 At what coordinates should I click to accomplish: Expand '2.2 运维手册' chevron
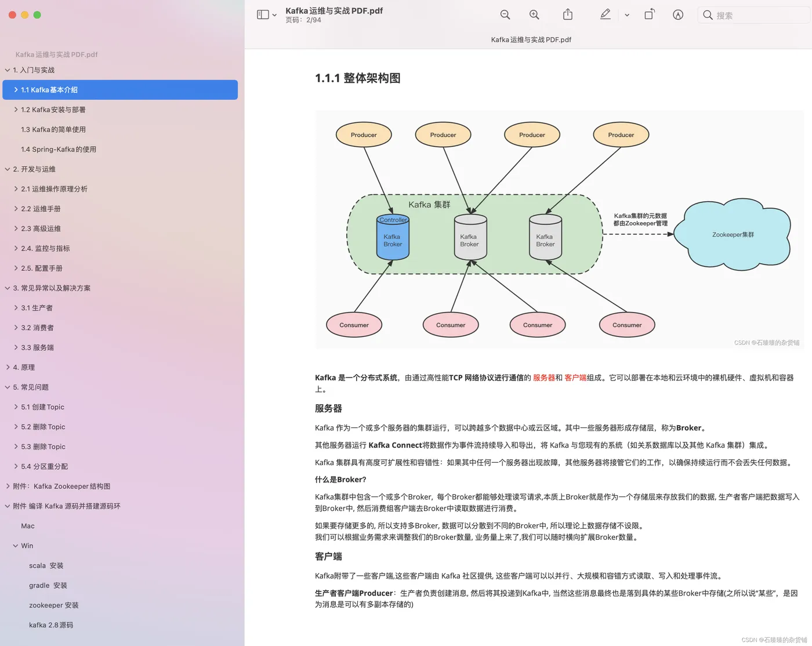16,209
